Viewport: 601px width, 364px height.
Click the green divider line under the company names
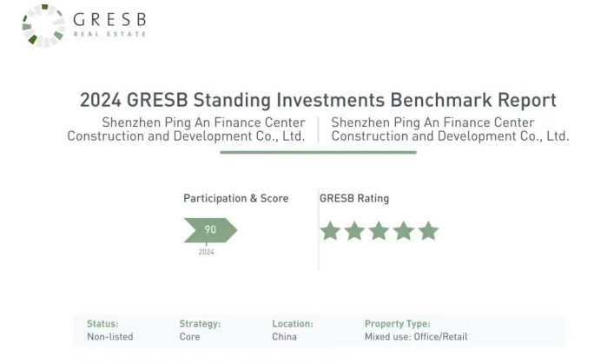[318, 152]
